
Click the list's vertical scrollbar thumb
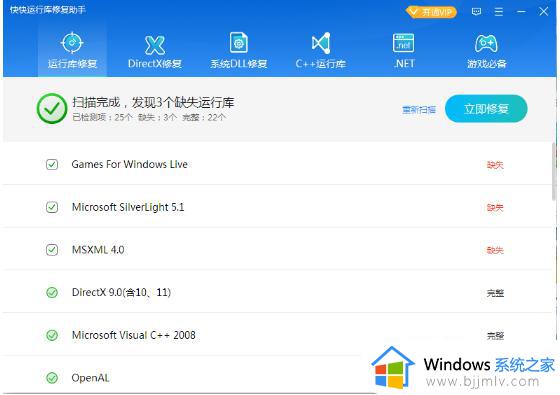554,171
